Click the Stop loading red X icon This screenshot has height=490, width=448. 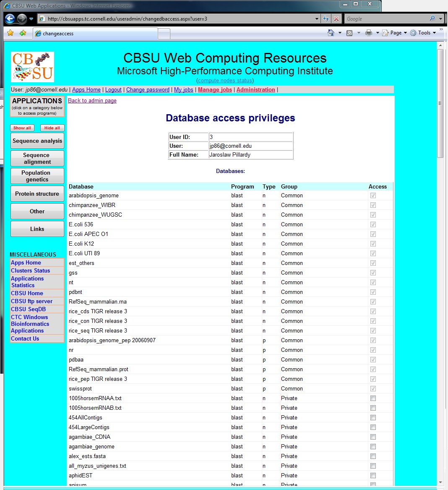pos(336,19)
